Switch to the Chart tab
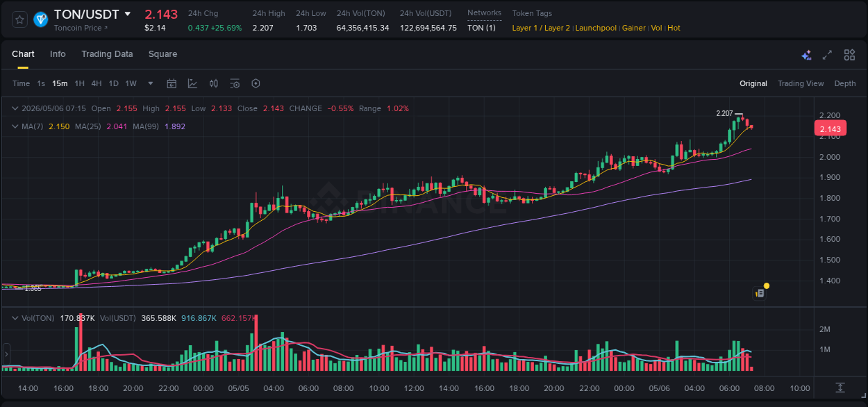The image size is (868, 407). pyautogui.click(x=23, y=54)
